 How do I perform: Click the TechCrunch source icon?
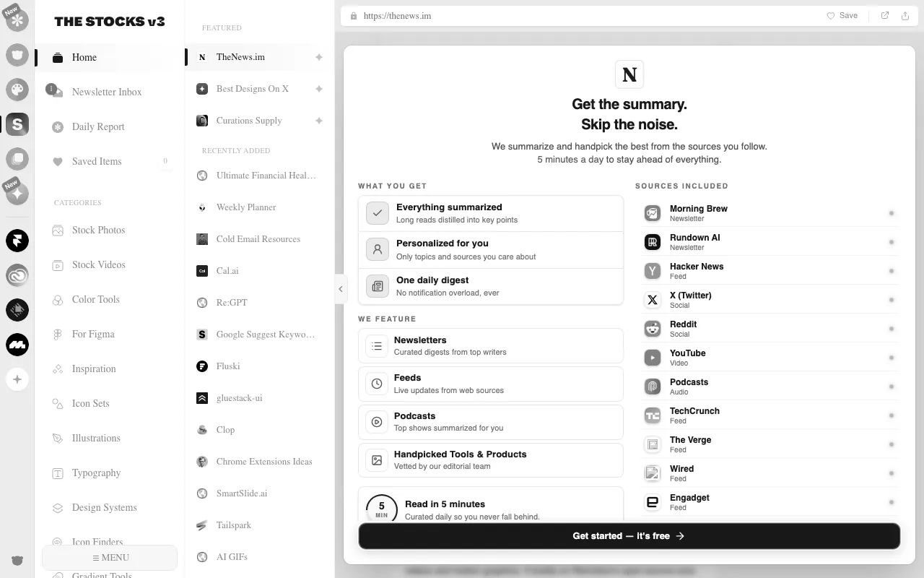653,415
